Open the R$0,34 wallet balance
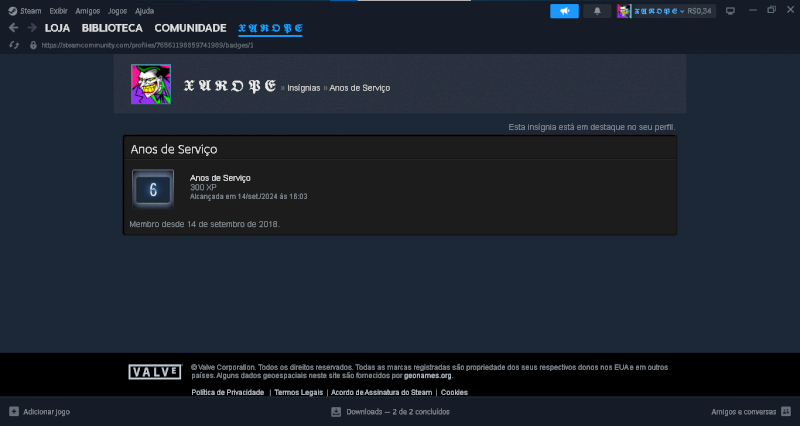Viewport: 800px width, 426px height. (699, 11)
